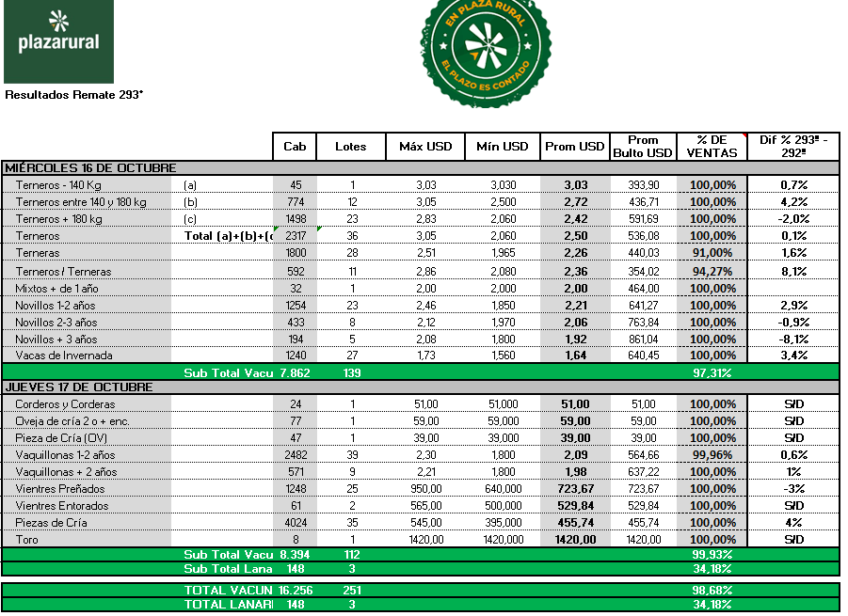Click the Sub Total Lana Cab value '148'

296,569
